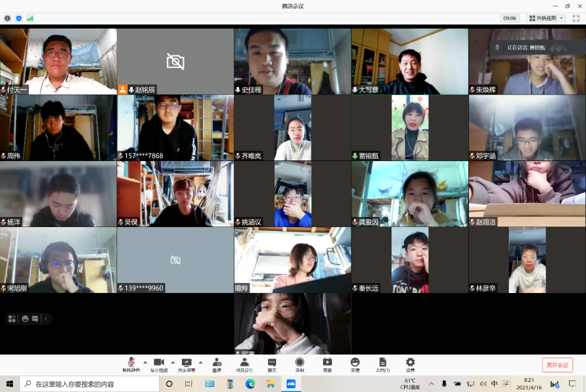Image resolution: width=586 pixels, height=392 pixels.
Task: Select 付天一's video tile
Action: [x=58, y=61]
